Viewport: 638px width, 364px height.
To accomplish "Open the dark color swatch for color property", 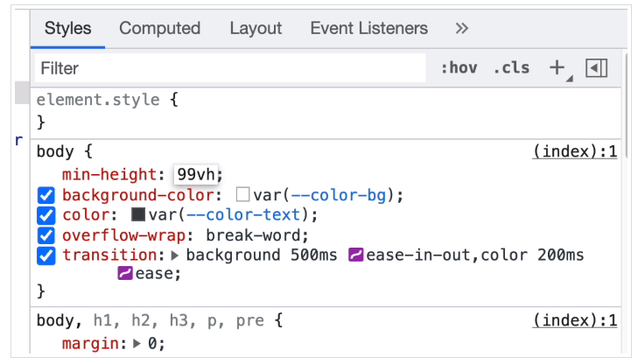I will point(138,215).
